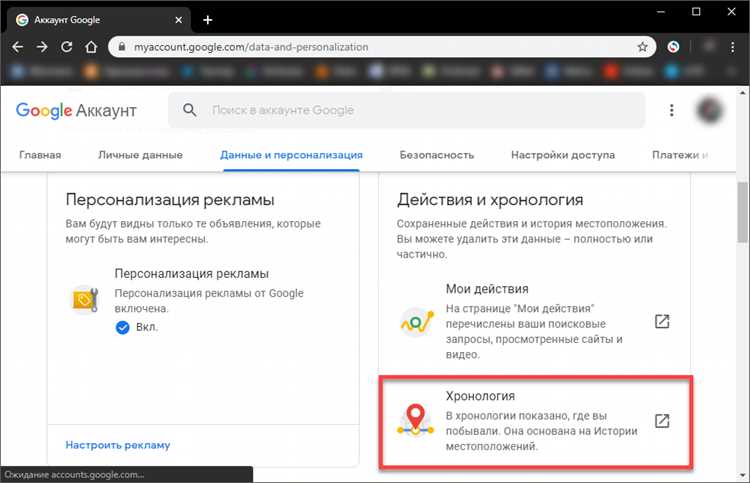
Task: Switch to the Личные данные tab
Action: 140,155
